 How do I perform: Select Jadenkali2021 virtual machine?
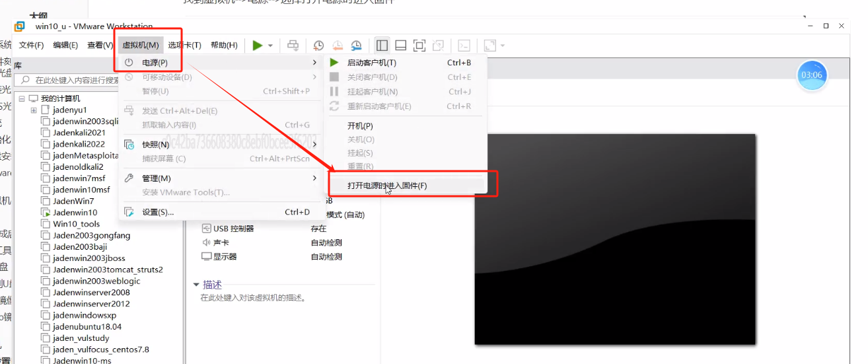point(79,133)
